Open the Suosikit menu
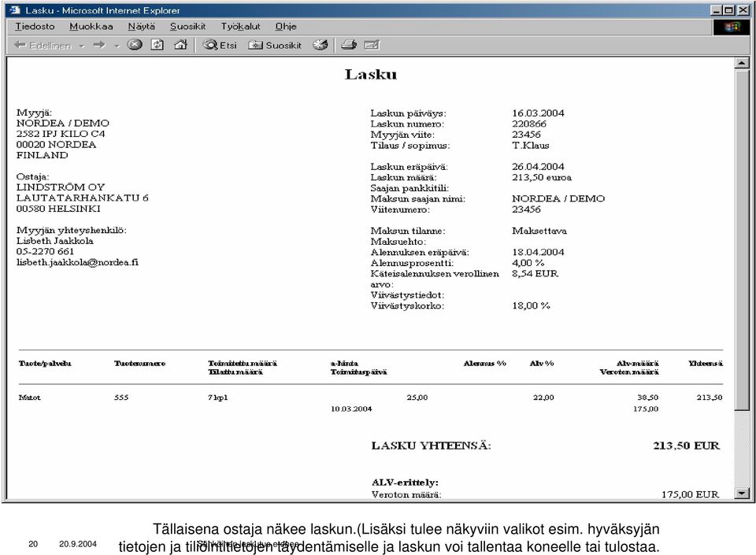This screenshot has height=555, width=756. click(x=187, y=27)
